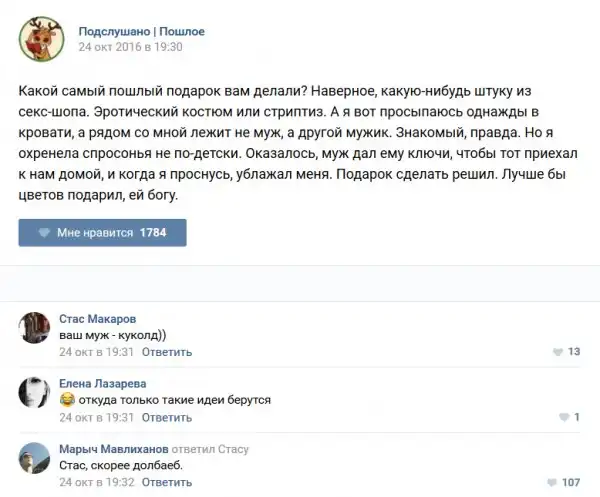Click the ответил Стасу reply reference
Screen dimensions: 600x497
point(210,449)
